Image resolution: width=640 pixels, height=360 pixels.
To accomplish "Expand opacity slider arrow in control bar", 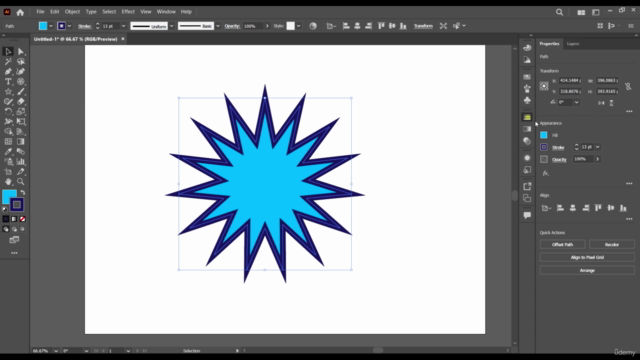I will pos(267,26).
